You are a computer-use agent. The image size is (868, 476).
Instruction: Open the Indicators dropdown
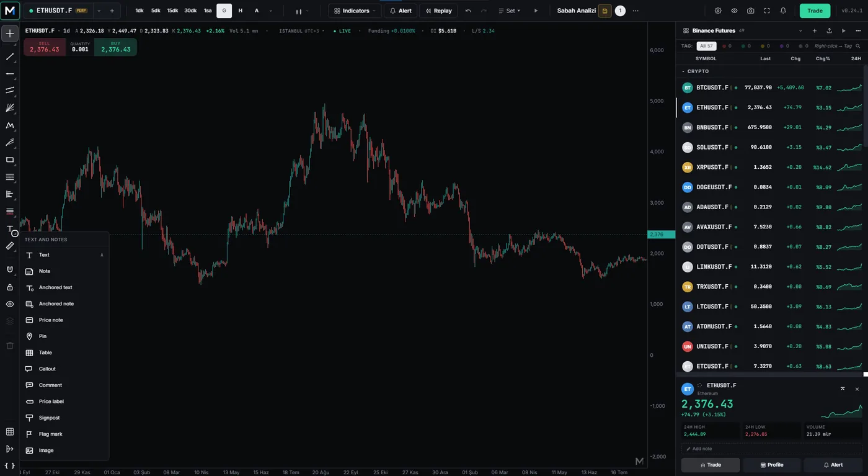point(355,11)
